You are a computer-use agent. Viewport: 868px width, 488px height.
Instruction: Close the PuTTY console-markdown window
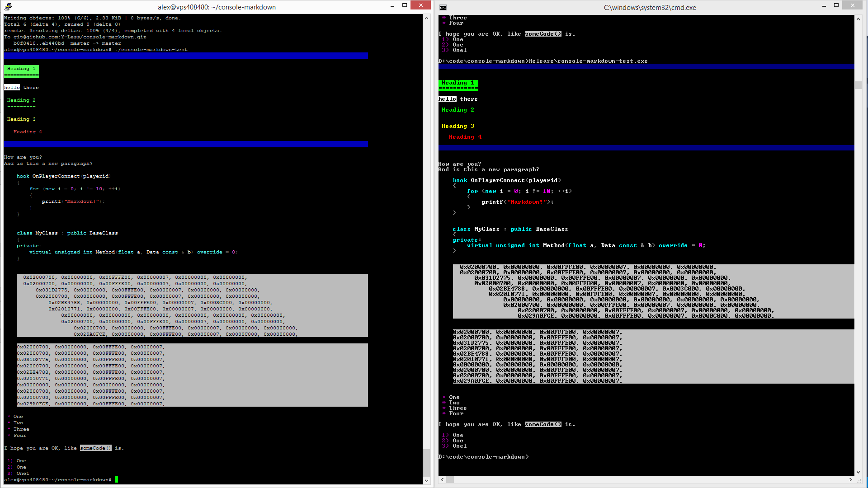pos(421,5)
